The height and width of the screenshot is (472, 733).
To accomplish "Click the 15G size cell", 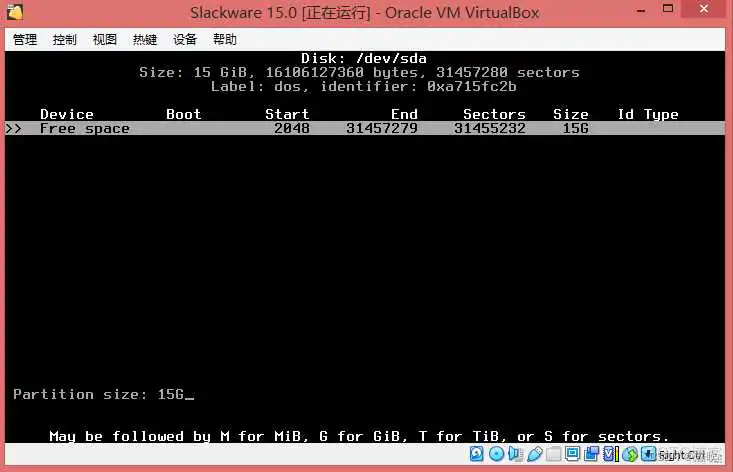I will [575, 129].
